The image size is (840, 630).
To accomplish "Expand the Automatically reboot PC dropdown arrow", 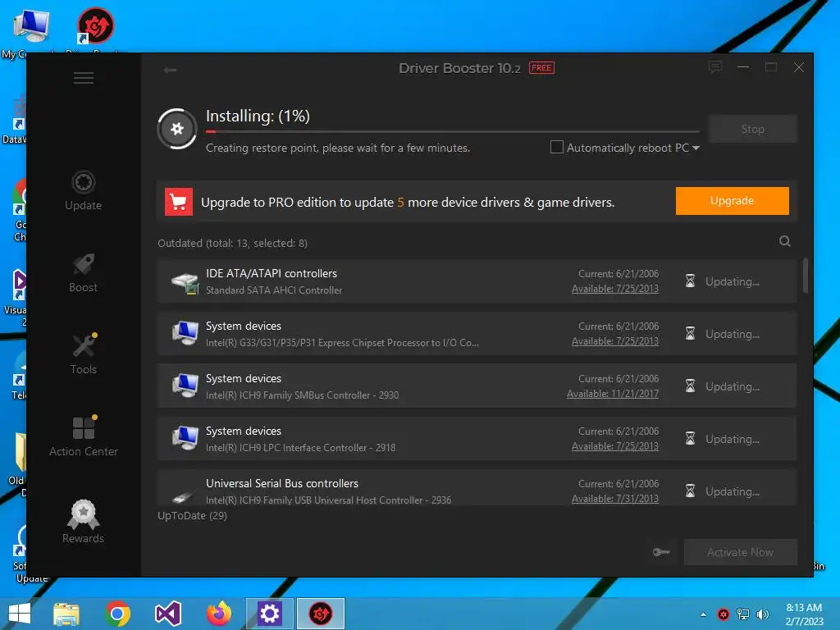I will (696, 148).
